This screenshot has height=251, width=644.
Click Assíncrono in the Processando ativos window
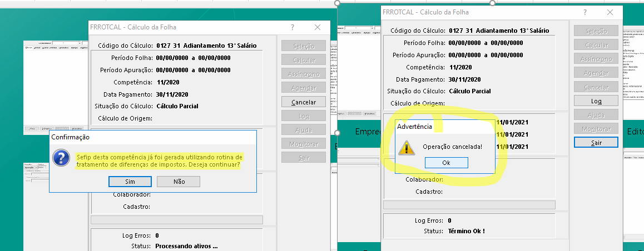coord(304,74)
